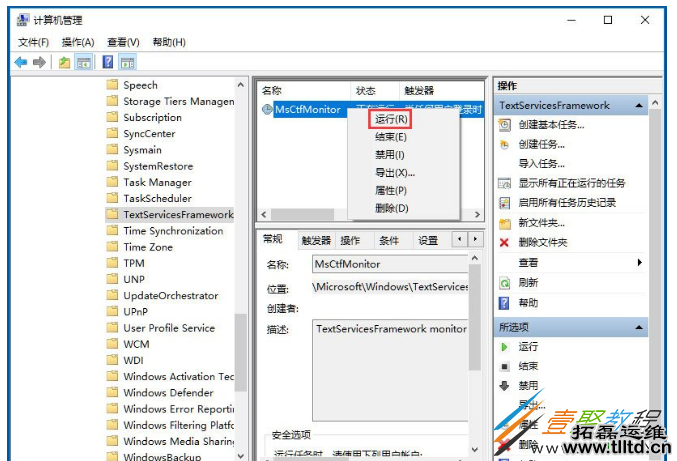Image resolution: width=677 pixels, height=461 pixels.
Task: Click the Windows Defender folder icon
Action: click(112, 392)
